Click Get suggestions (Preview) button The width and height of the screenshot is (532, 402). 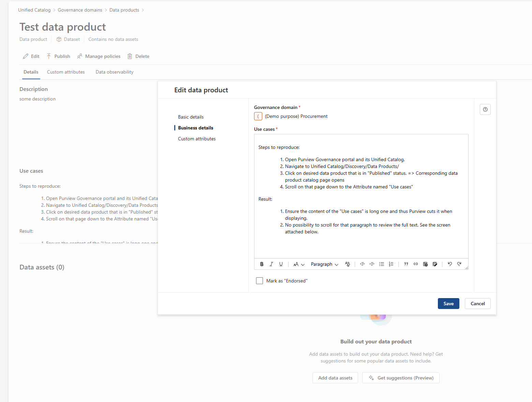pyautogui.click(x=401, y=378)
